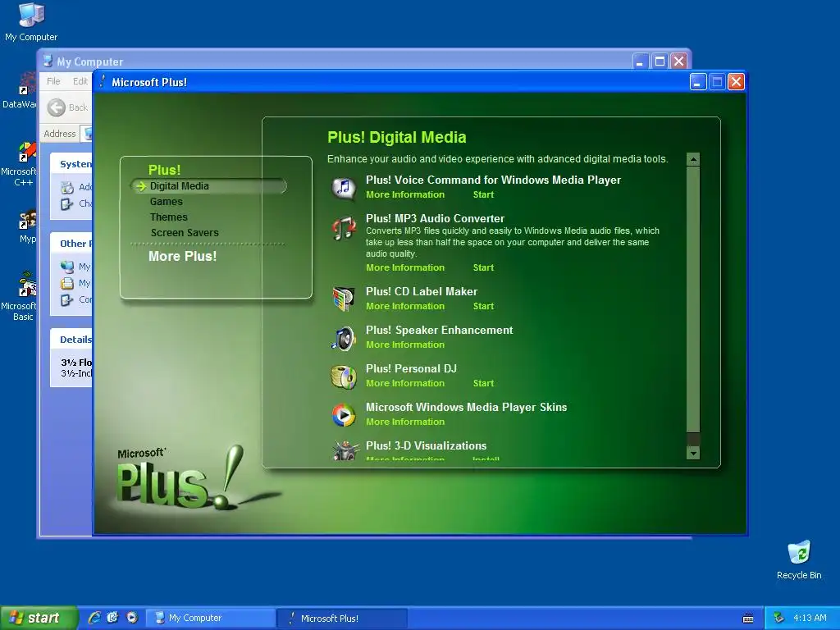This screenshot has width=840, height=630.
Task: Click the Personal DJ disc icon
Action: click(x=344, y=377)
